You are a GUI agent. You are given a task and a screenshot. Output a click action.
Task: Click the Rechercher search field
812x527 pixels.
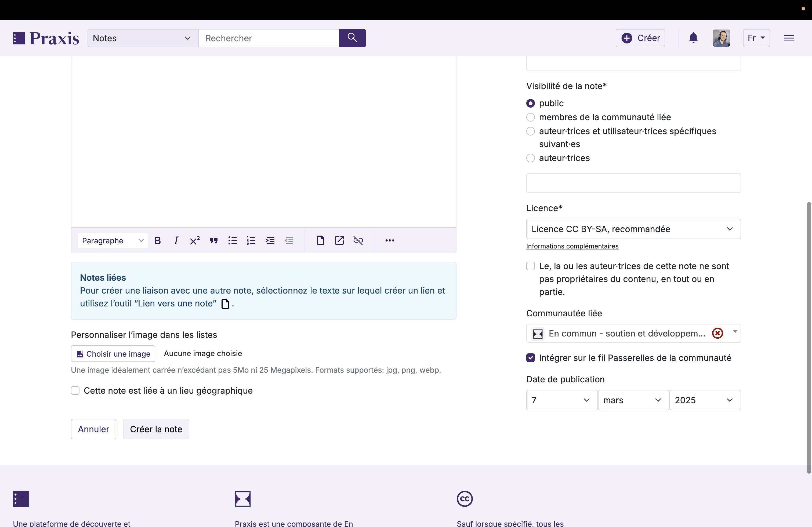269,38
